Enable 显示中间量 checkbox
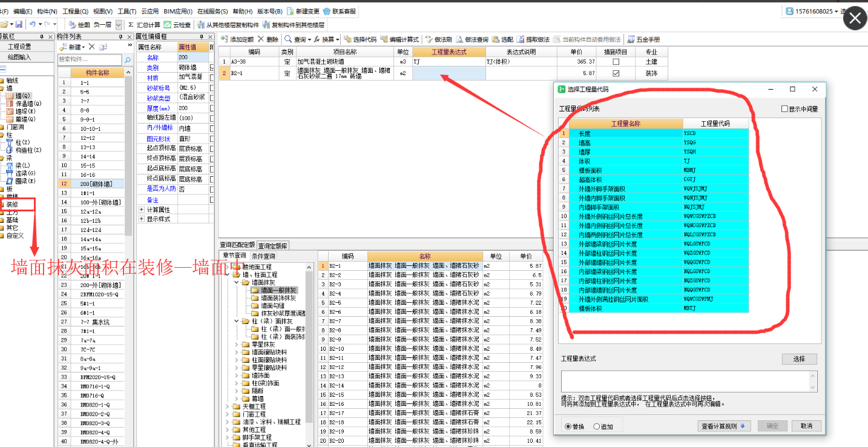 [x=784, y=109]
